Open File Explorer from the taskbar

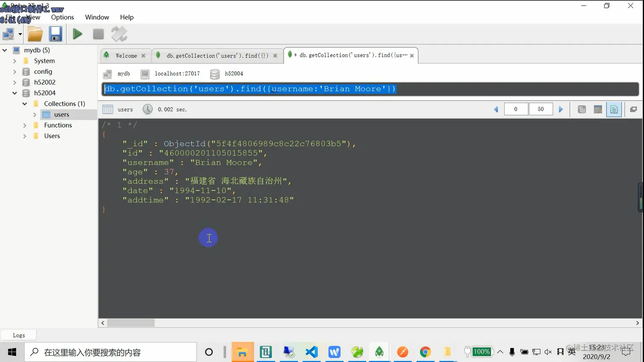[x=243, y=352]
